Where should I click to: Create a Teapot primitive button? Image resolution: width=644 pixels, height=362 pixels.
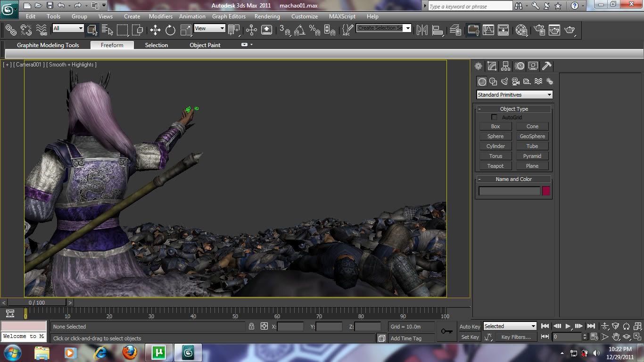tap(495, 166)
